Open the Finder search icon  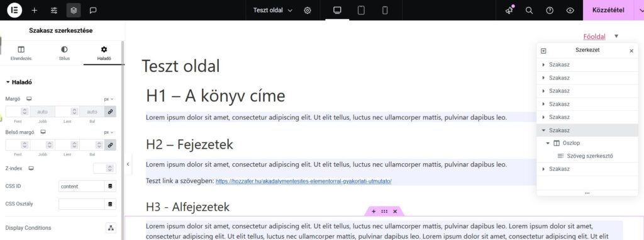tap(530, 10)
